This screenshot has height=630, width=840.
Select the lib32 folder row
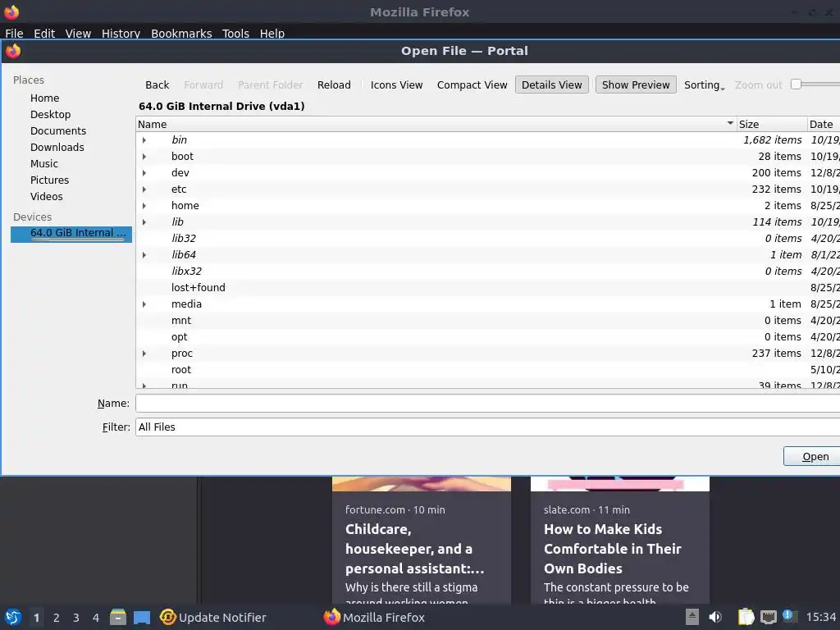pos(487,239)
